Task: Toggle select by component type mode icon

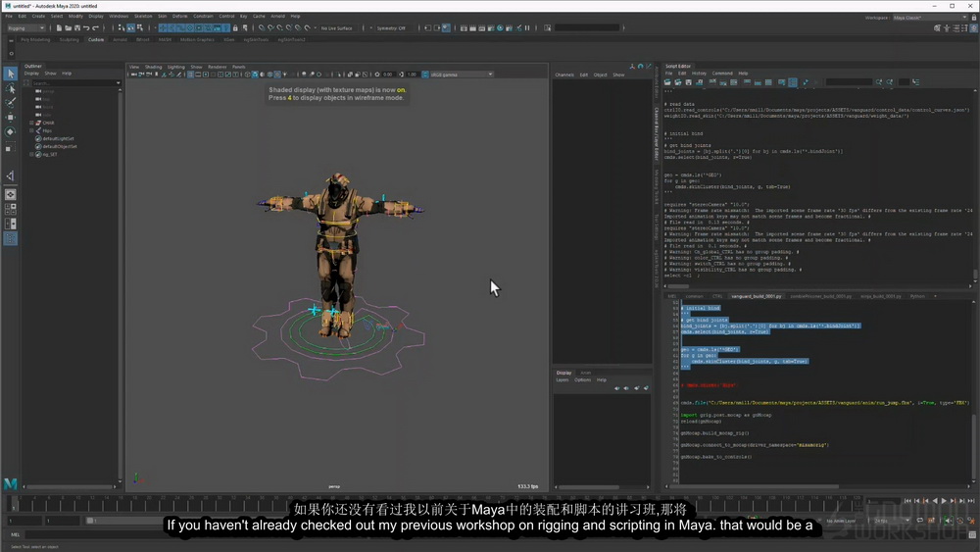Action: [139, 28]
